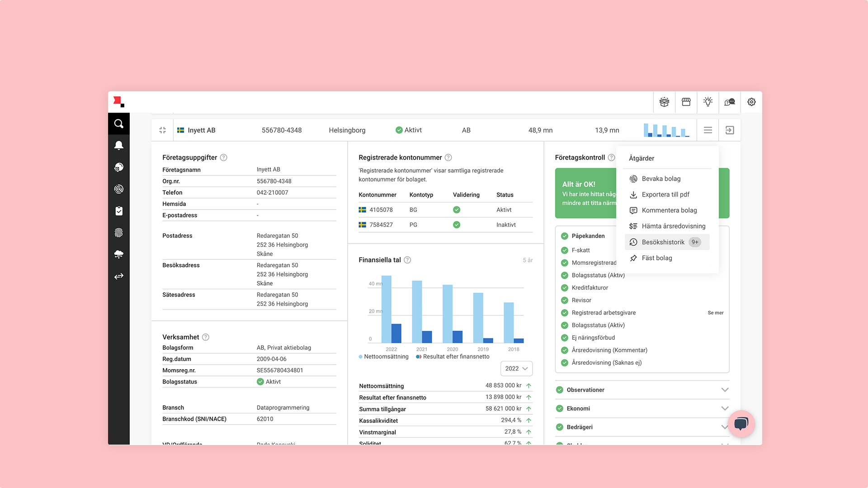This screenshot has width=868, height=488.
Task: Expand the Ekonomi section
Action: [x=642, y=408]
